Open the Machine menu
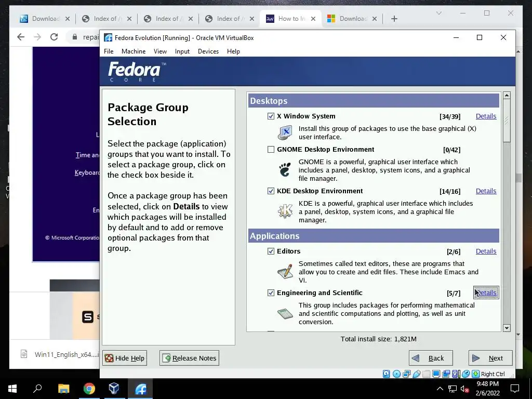Screen dimensions: 532x399 pyautogui.click(x=134, y=51)
